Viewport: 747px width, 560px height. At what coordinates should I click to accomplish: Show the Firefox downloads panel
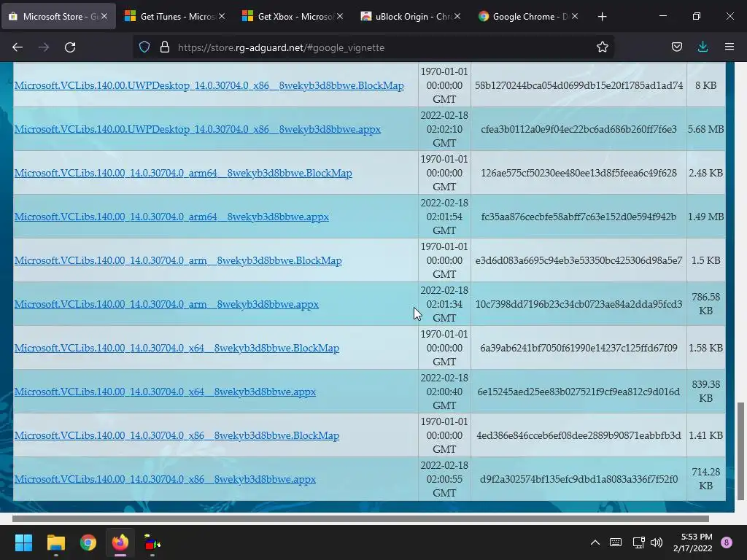(703, 47)
